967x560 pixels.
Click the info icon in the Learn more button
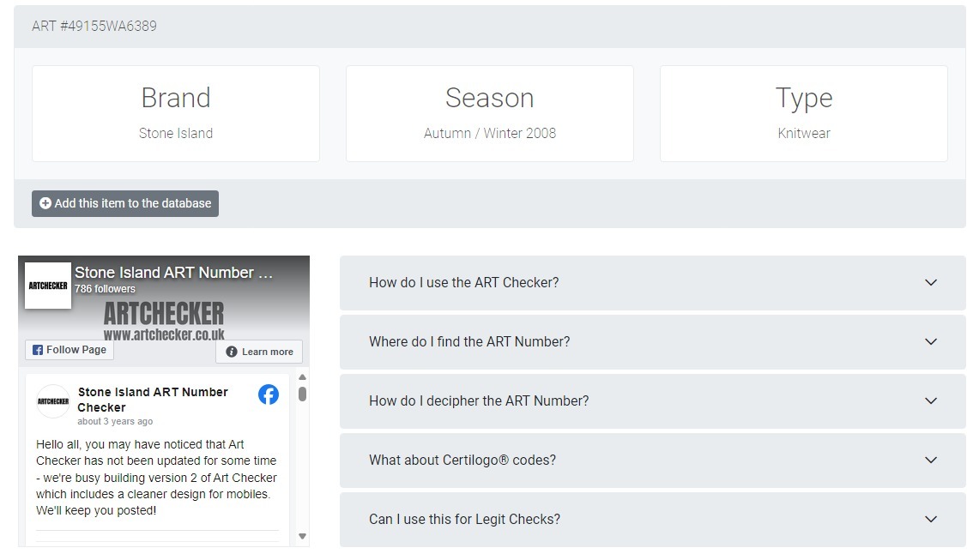[232, 352]
